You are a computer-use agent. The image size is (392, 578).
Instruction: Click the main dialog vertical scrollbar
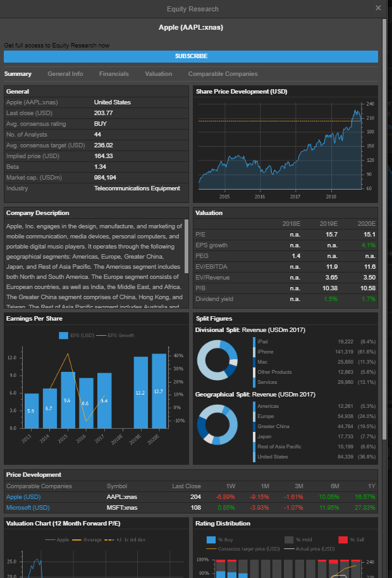click(384, 190)
